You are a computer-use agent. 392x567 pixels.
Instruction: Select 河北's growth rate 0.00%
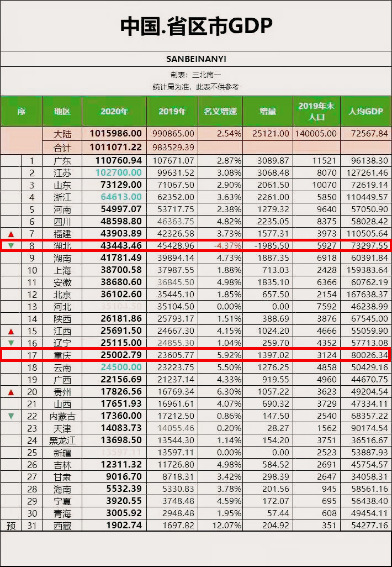tap(229, 307)
